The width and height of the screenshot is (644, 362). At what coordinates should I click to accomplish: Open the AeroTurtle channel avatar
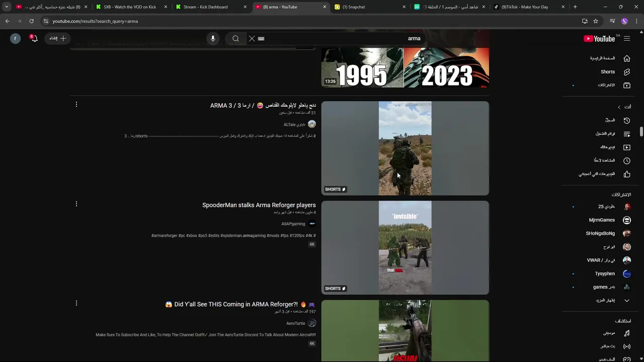pos(312,323)
